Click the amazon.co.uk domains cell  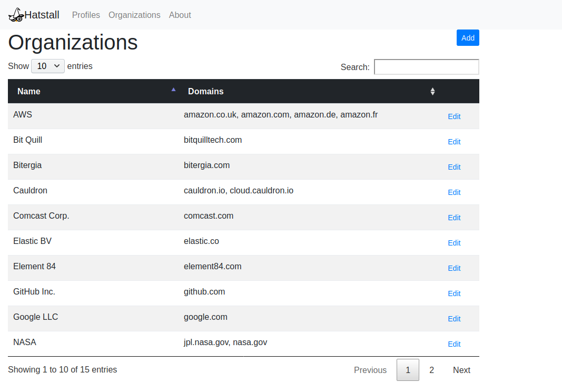(308, 116)
